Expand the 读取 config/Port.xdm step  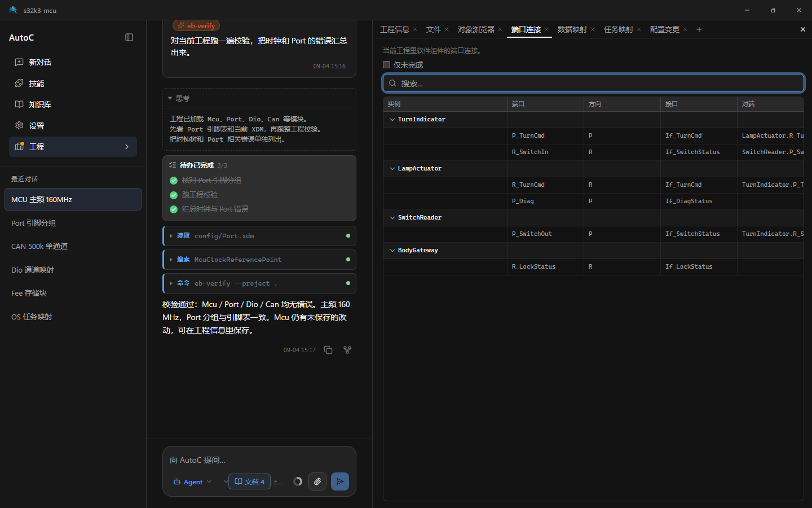[259, 236]
